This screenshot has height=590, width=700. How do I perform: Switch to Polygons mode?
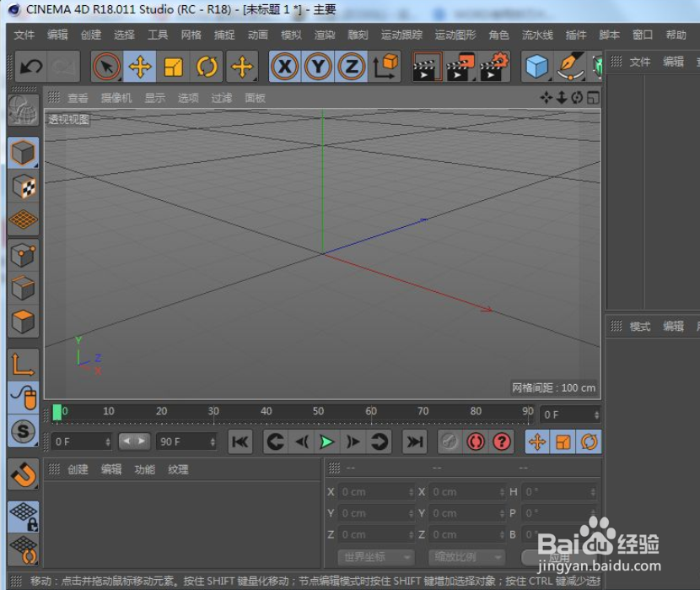[24, 322]
